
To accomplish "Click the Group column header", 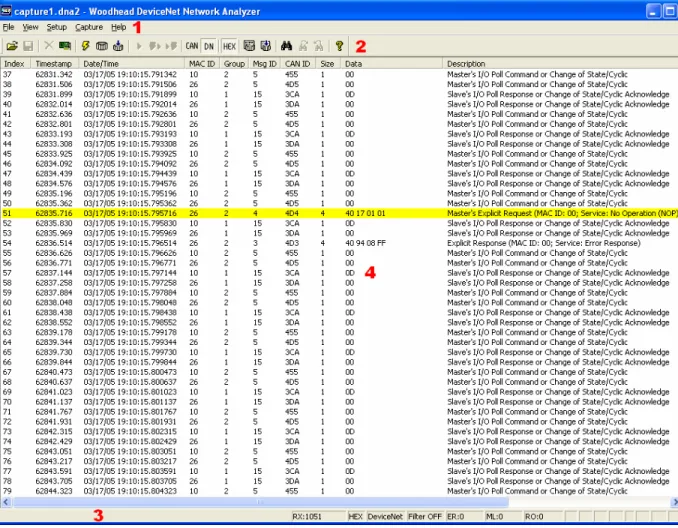I will click(x=234, y=64).
